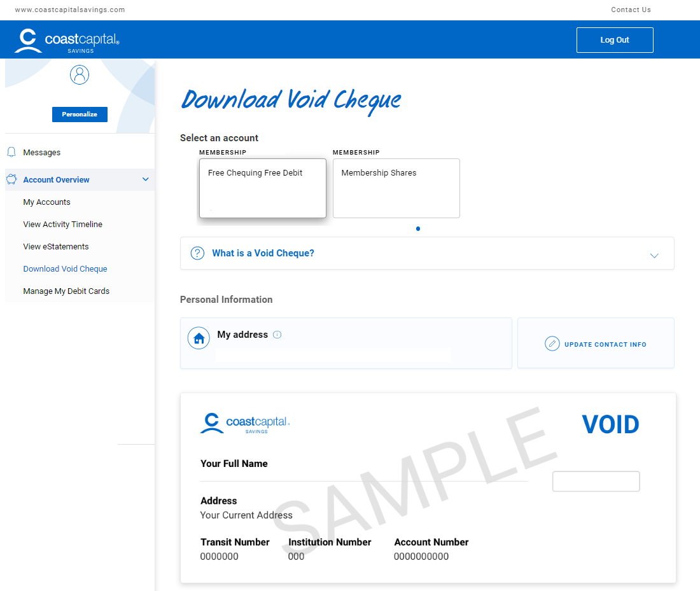
Task: Open the Contact Us link
Action: point(631,10)
